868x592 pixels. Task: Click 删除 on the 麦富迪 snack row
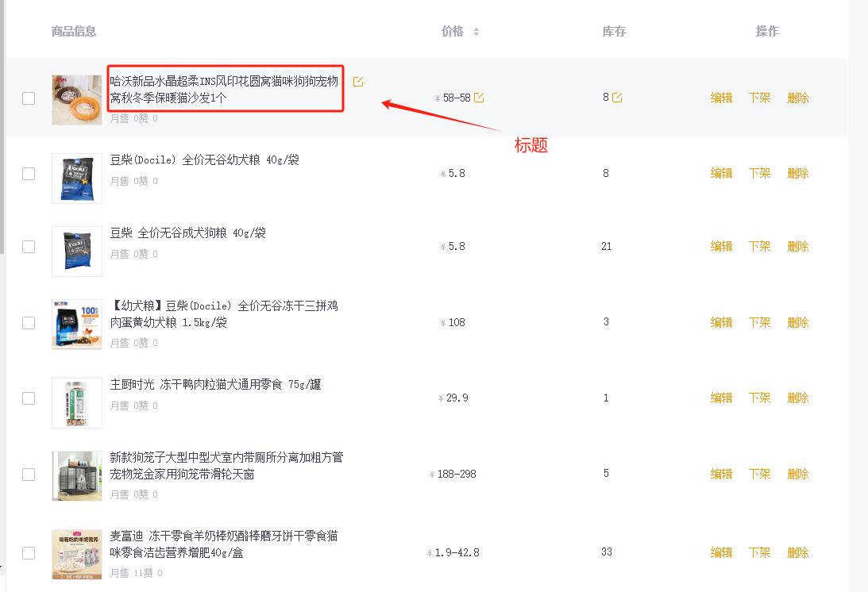pos(797,552)
